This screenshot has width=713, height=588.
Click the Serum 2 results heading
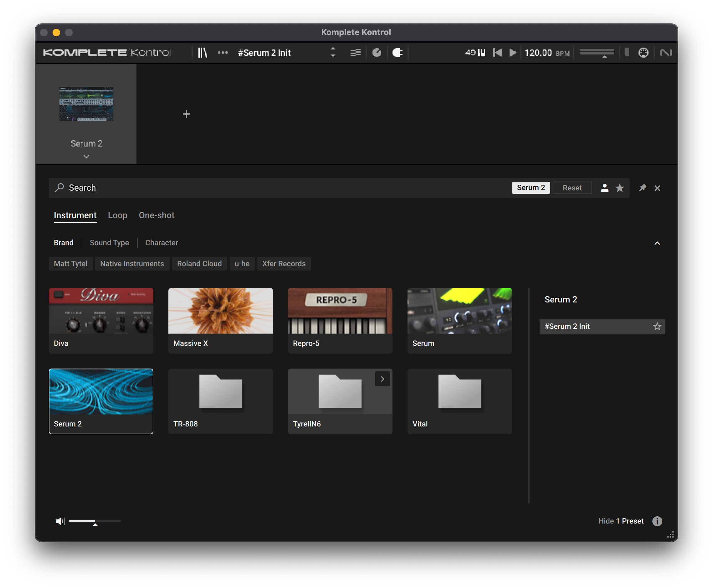pyautogui.click(x=561, y=299)
